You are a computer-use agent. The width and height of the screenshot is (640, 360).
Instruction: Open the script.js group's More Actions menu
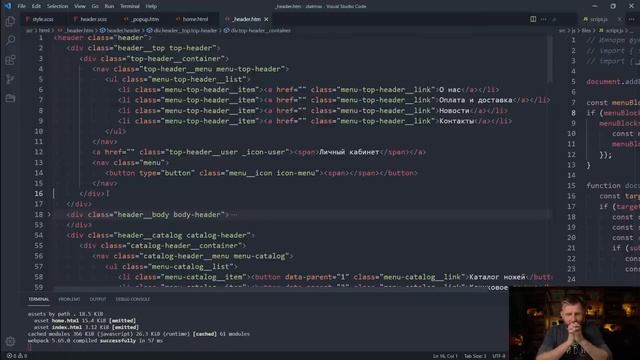pos(631,19)
